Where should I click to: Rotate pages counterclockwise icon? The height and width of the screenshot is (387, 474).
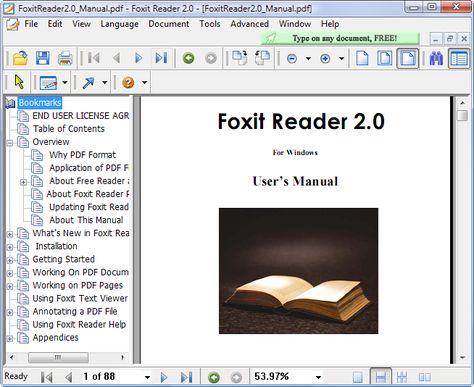(x=262, y=58)
